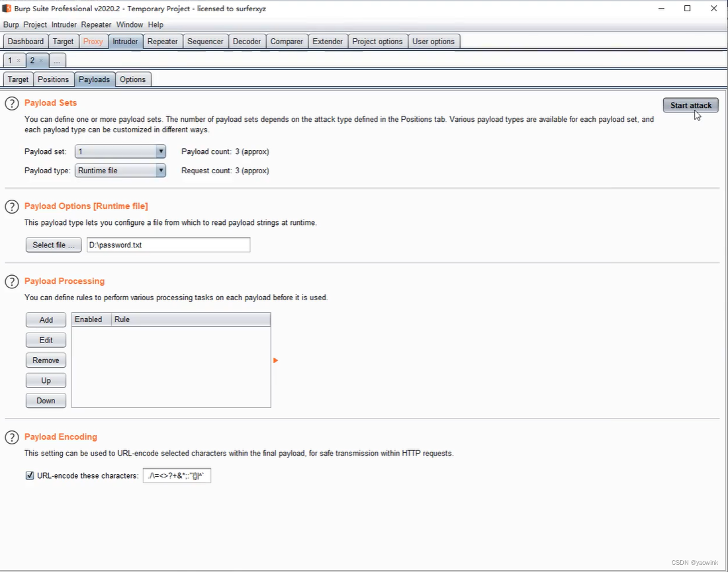The height and width of the screenshot is (572, 728).
Task: Switch to the main Intruder tab
Action: click(x=125, y=41)
